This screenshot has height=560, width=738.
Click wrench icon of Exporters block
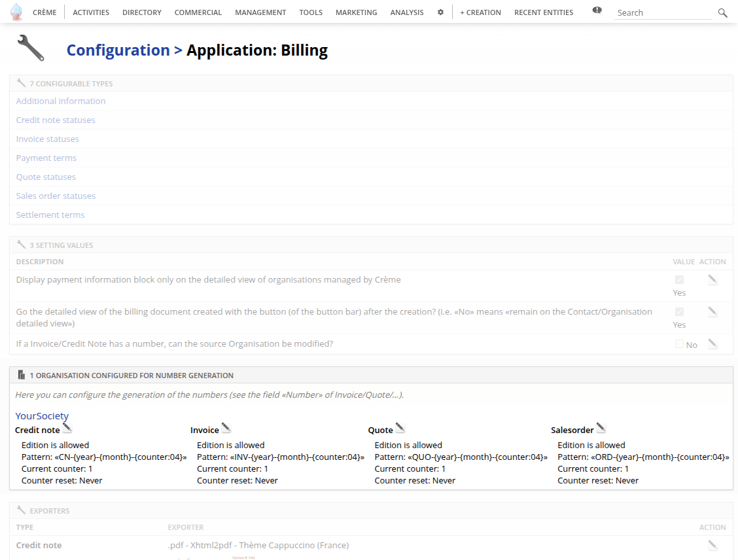[x=21, y=510]
